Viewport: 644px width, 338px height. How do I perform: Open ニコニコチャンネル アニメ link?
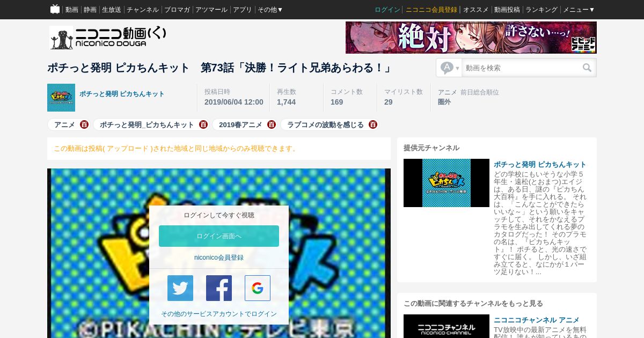(x=537, y=320)
